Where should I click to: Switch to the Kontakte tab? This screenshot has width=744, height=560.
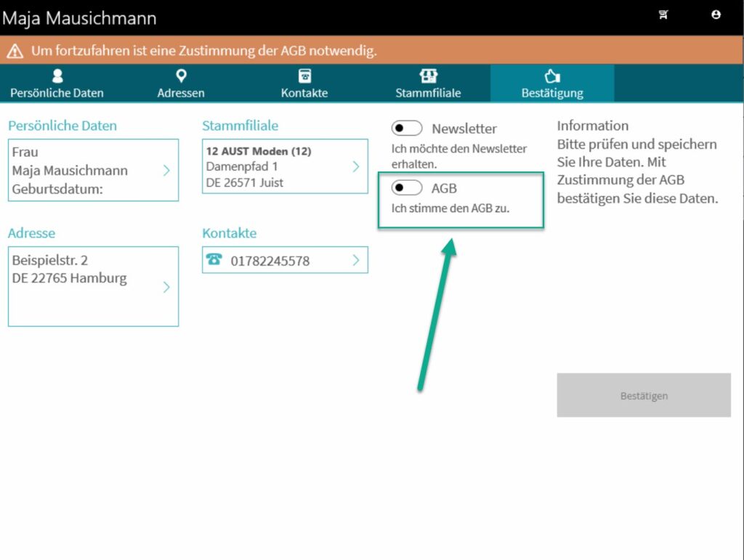tap(304, 84)
